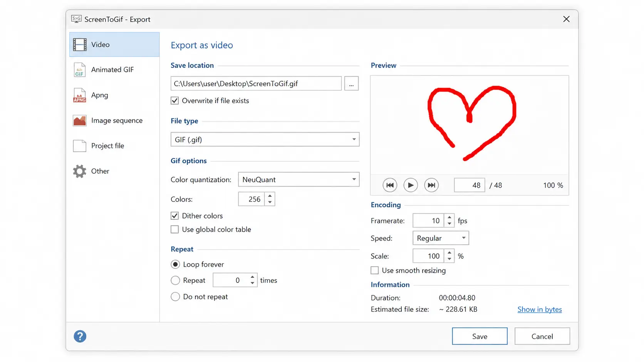The image size is (644, 362).
Task: Skip to the last frame in preview
Action: [x=431, y=185]
